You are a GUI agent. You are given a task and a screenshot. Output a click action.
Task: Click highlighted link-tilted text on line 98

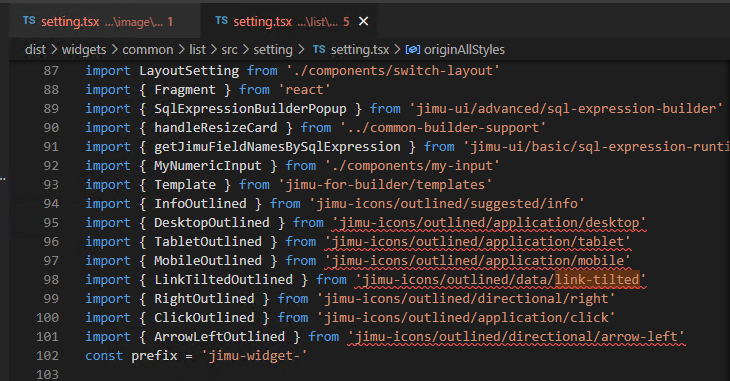597,279
